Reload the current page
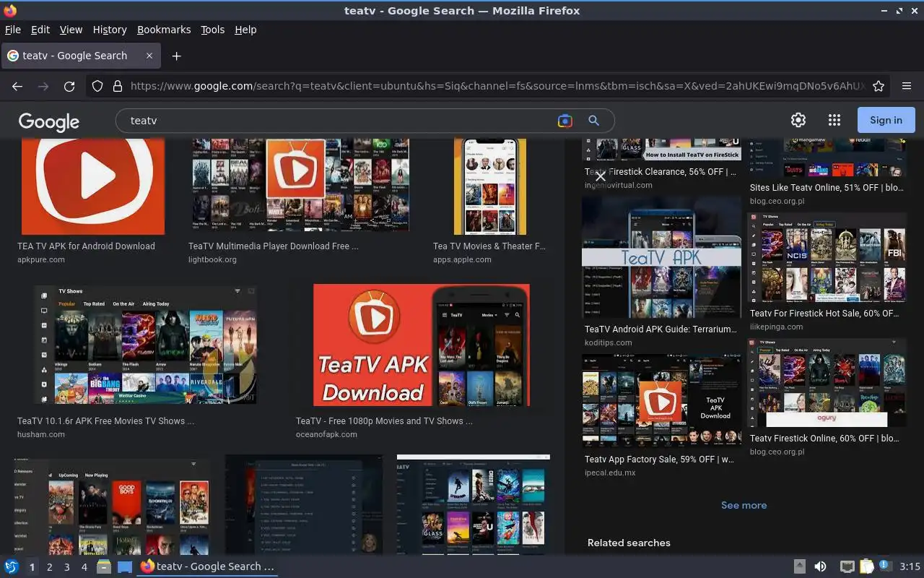 click(69, 86)
